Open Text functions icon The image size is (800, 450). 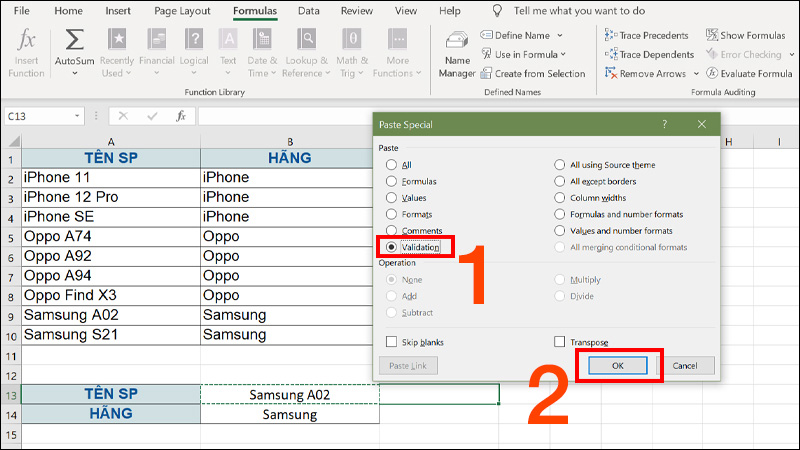[x=228, y=39]
